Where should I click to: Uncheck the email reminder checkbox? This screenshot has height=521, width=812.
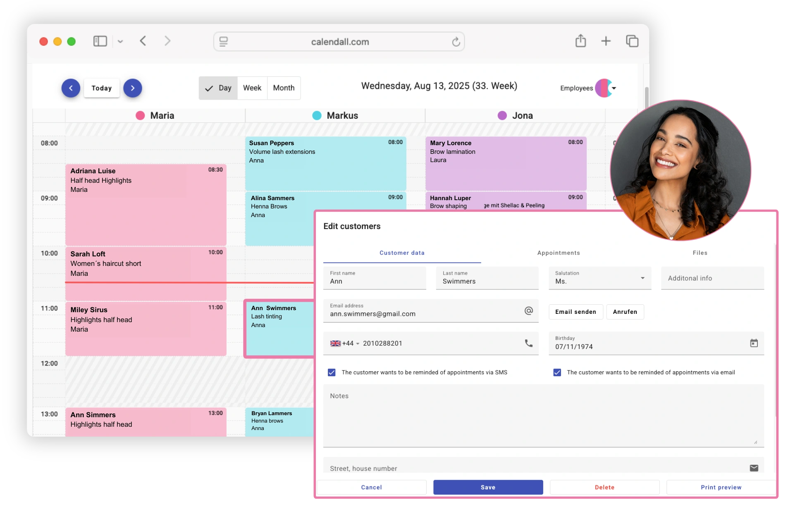[557, 372]
